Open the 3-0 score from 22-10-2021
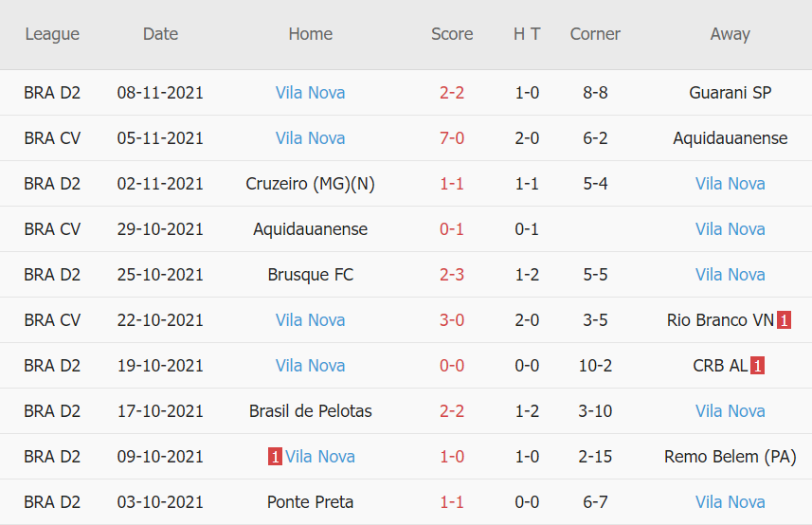 tap(452, 320)
